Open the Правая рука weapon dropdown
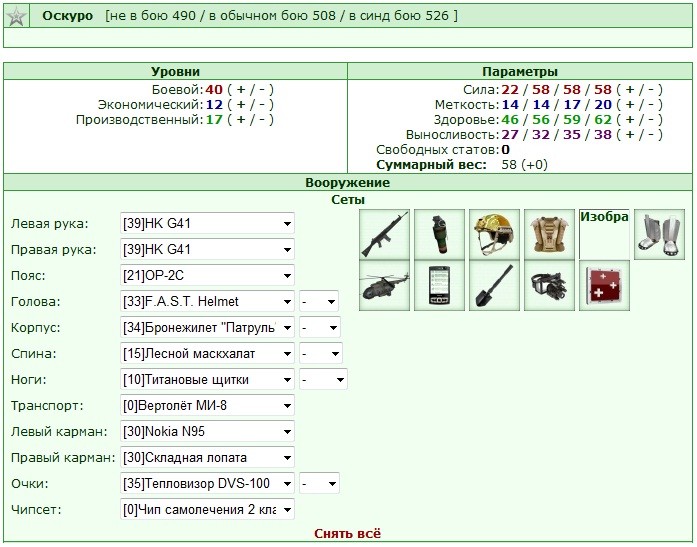The image size is (697, 547). tap(207, 249)
